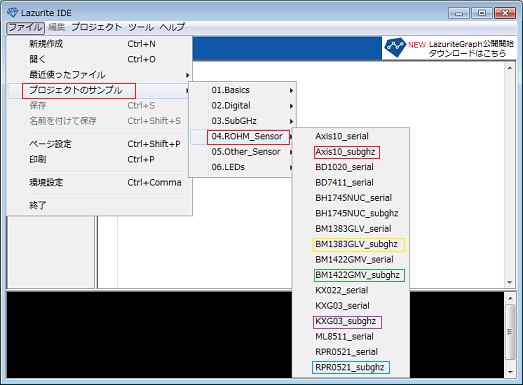
Task: Open the BH1745NUC_serial sample
Action: (351, 198)
